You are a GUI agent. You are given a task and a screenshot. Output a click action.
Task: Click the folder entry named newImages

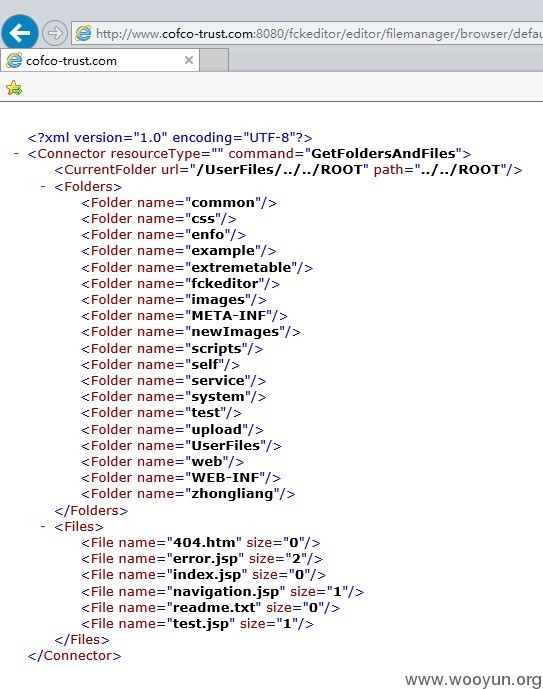[191, 332]
